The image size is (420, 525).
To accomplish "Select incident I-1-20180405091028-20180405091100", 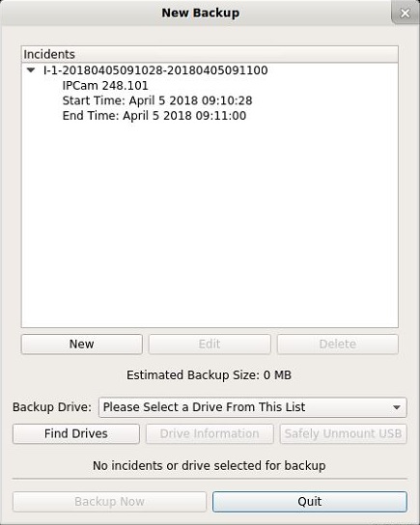I will [x=155, y=70].
